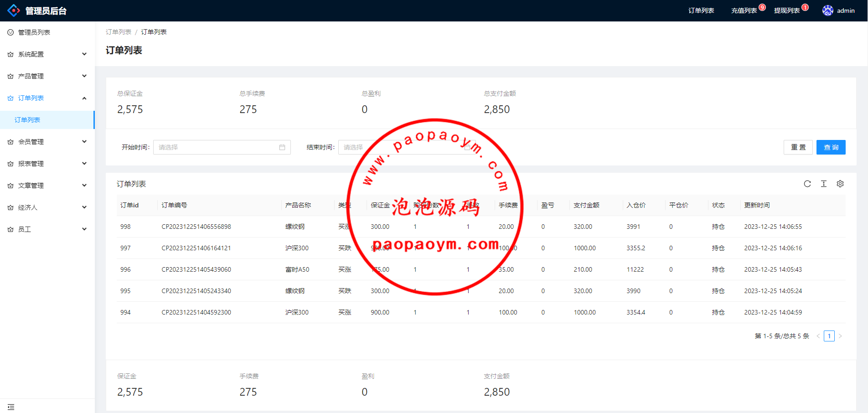Open 充值列表 in top navigation

(744, 10)
